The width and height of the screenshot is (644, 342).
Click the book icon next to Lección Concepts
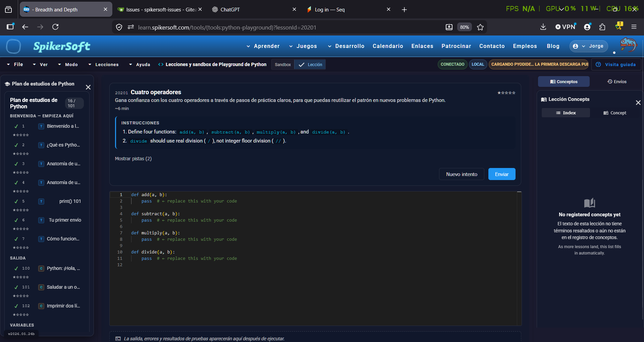click(544, 99)
